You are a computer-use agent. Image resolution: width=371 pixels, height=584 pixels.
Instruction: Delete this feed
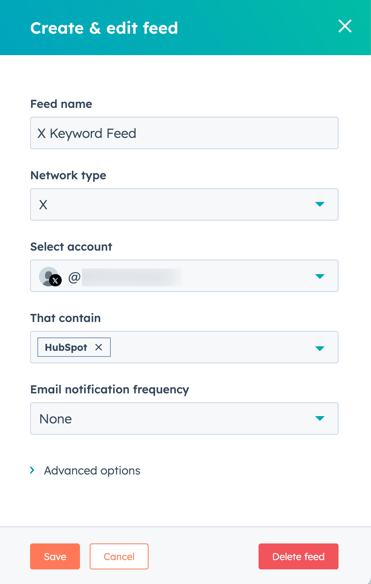(x=298, y=556)
